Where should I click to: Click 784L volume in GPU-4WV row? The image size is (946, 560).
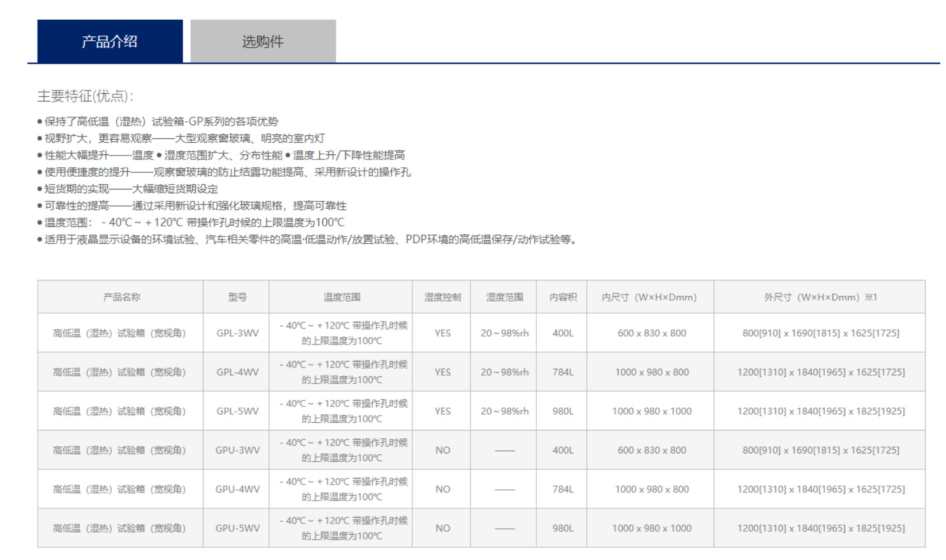tap(562, 489)
